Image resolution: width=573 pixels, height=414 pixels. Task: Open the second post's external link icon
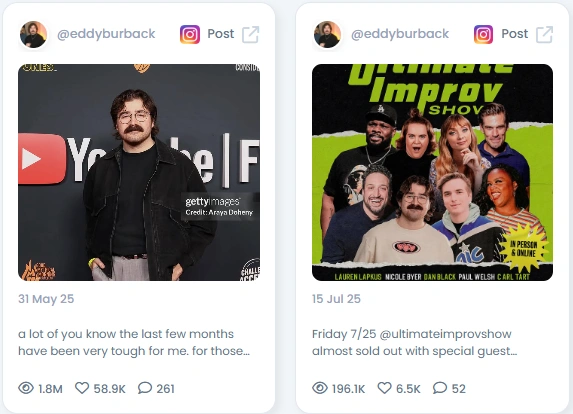(x=544, y=34)
